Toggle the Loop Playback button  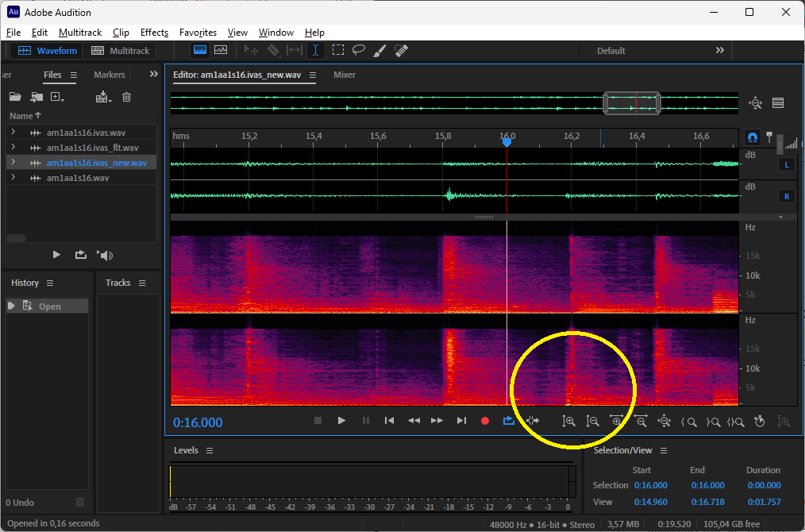[x=509, y=421]
